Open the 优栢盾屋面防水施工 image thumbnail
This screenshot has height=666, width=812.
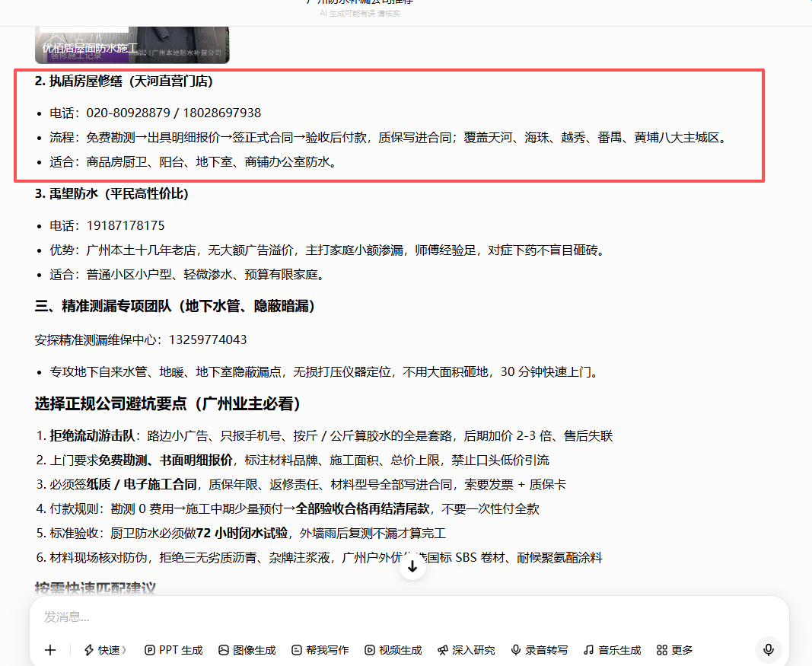click(x=132, y=45)
